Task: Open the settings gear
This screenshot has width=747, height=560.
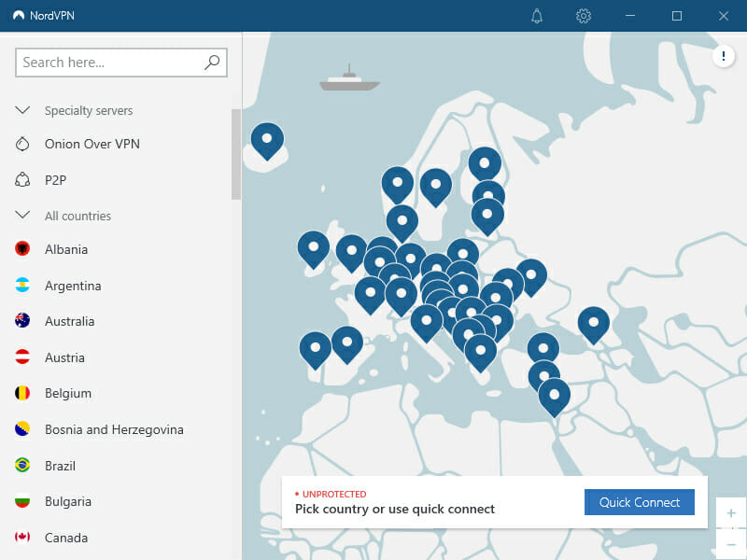Action: 584,16
